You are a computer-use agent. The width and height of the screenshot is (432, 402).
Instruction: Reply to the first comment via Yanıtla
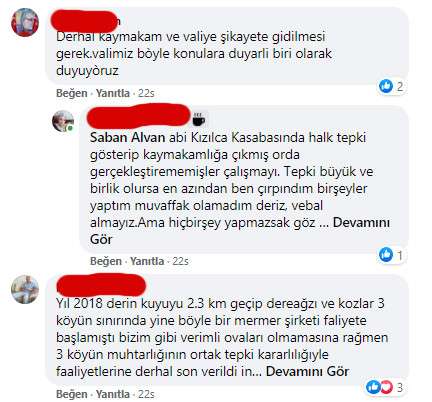point(113,93)
